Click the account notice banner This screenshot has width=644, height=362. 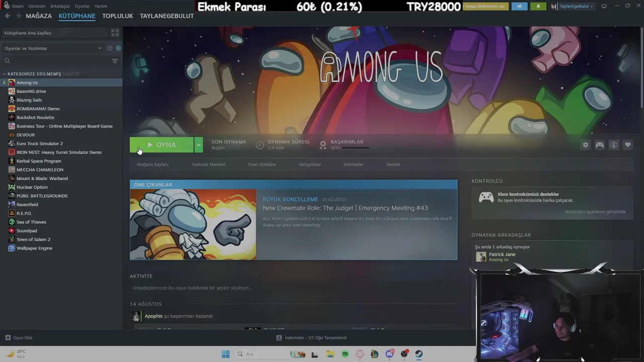click(486, 7)
